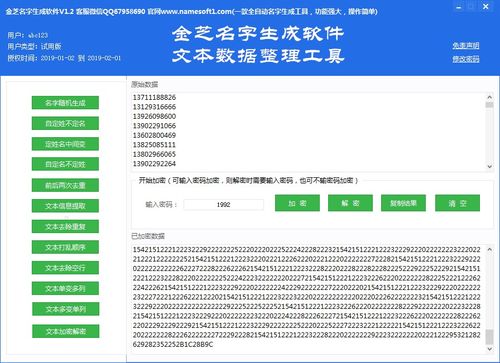Click the line 13926098600
Image resolution: width=500 pixels, height=363 pixels.
[154, 116]
